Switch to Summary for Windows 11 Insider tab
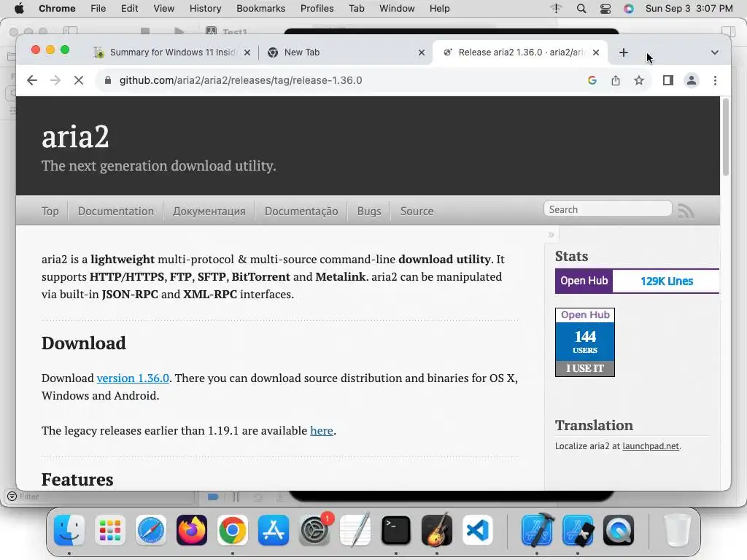747x560 pixels. (172, 52)
